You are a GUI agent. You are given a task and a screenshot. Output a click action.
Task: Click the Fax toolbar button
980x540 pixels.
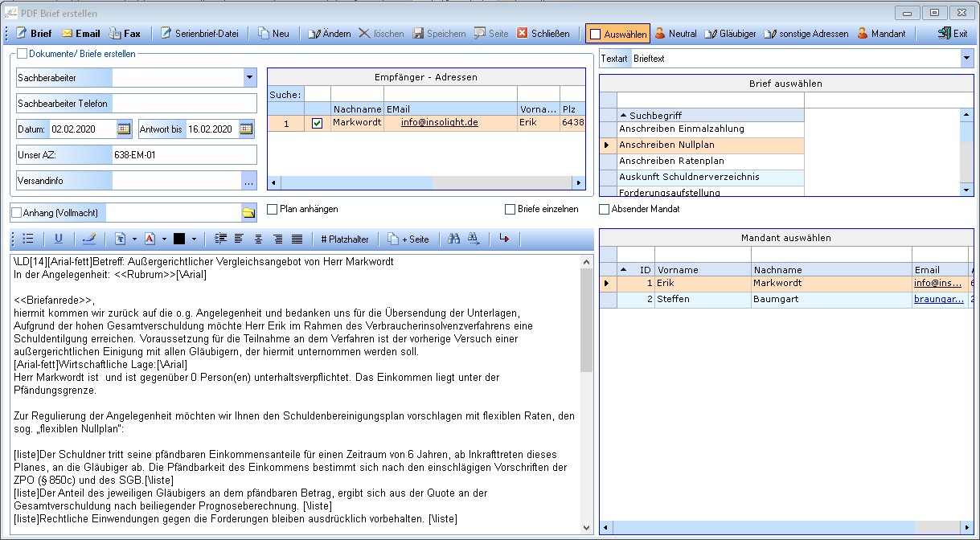coord(125,34)
